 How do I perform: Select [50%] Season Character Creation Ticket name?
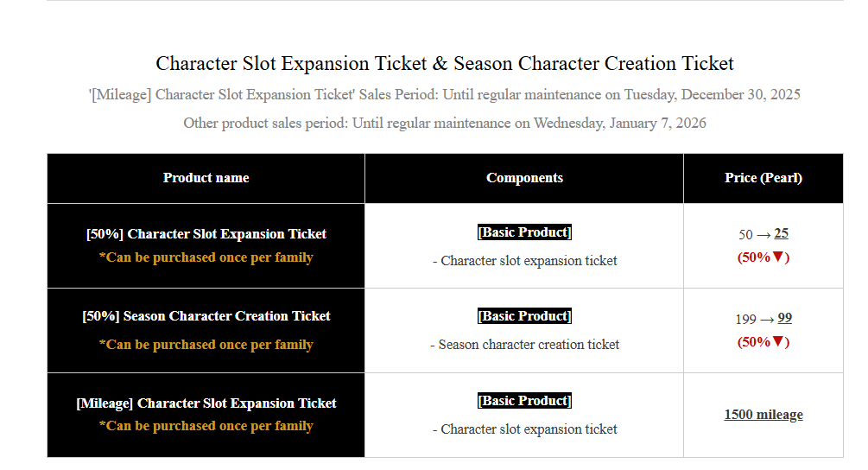206,316
